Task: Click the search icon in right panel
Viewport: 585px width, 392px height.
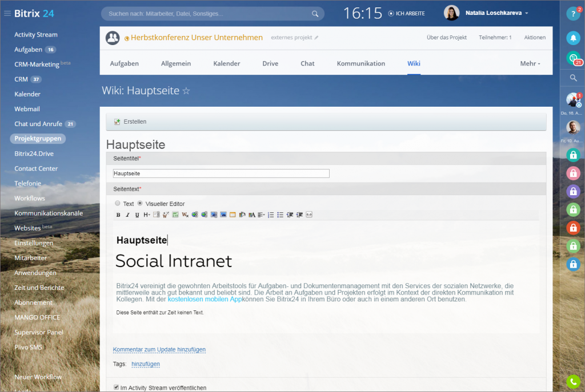Action: click(x=573, y=78)
